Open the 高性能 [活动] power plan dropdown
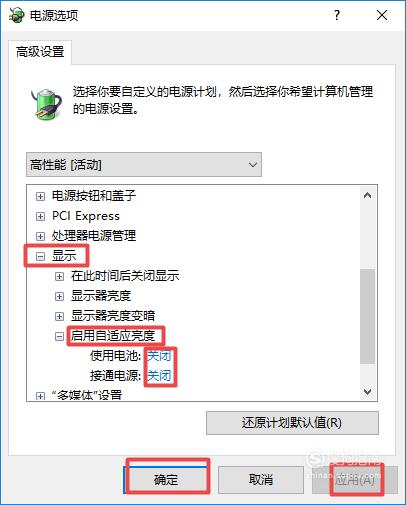The image size is (406, 505). click(x=144, y=165)
